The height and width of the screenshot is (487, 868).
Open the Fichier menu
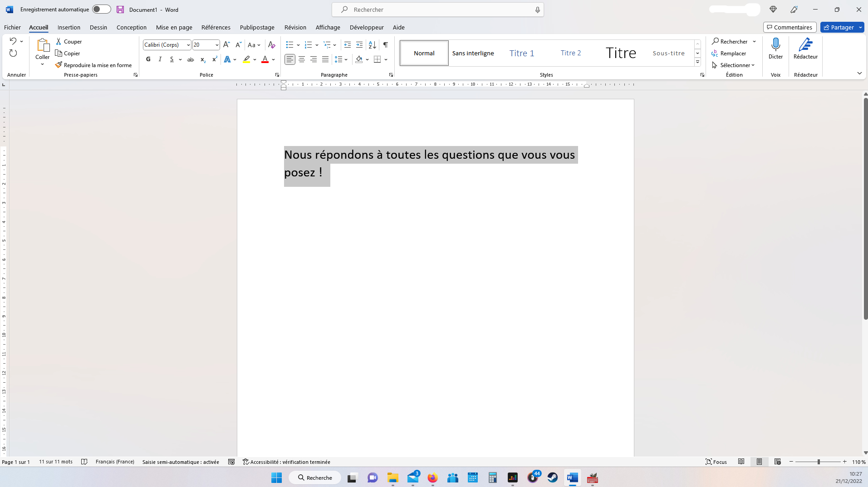coord(12,27)
